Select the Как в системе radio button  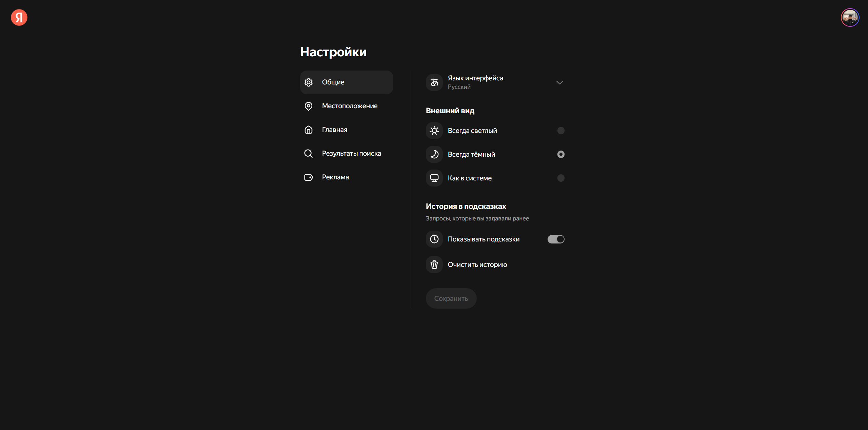point(561,178)
